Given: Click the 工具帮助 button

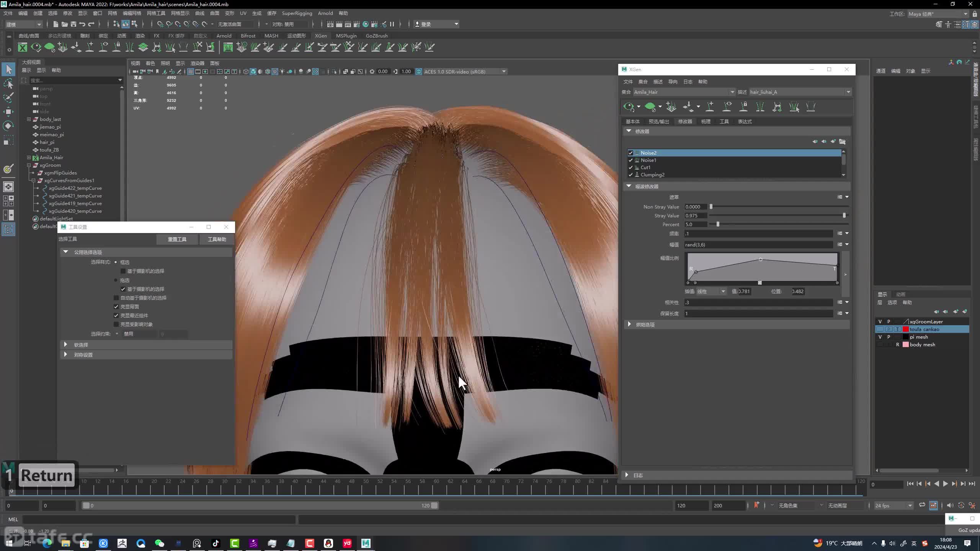Looking at the screenshot, I should click(217, 239).
